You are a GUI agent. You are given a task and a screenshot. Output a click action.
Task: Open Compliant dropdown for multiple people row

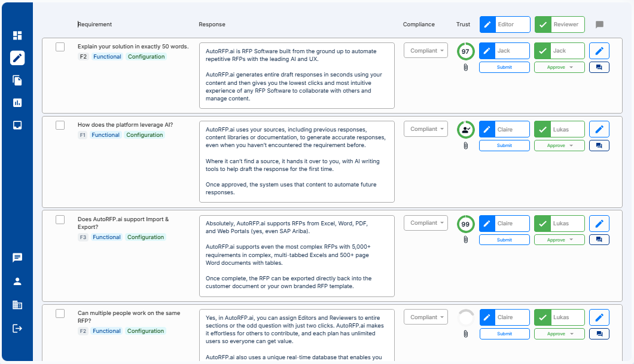click(x=426, y=317)
